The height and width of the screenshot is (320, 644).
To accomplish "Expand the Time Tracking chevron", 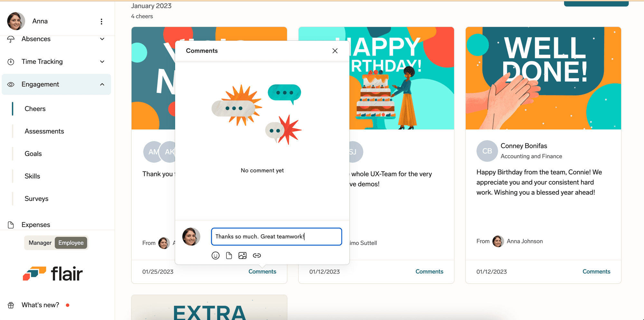I will (102, 62).
